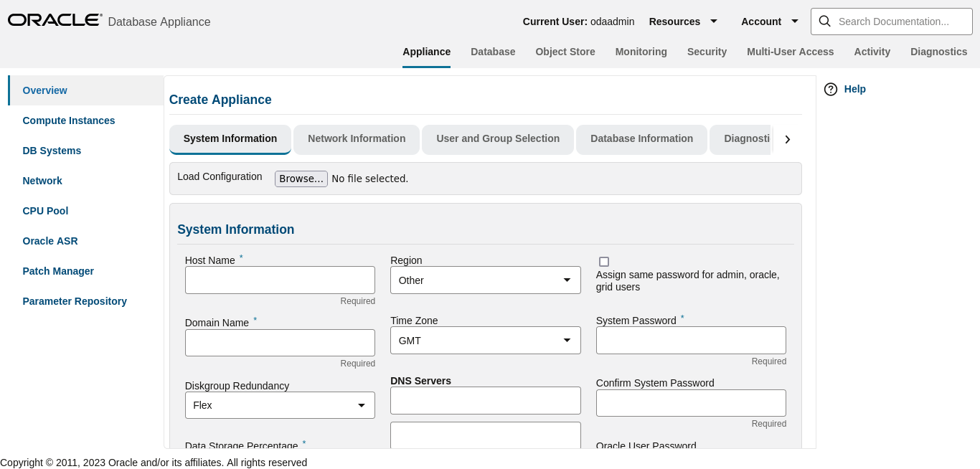The image size is (980, 469).
Task: Select DB Systems in the sidebar
Action: pos(52,151)
